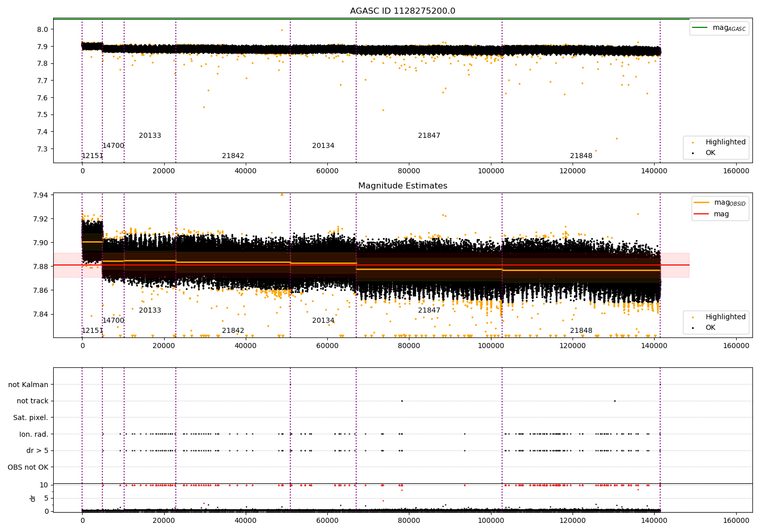This screenshot has width=760, height=532.
Task: Click the '7.5' y-axis tick label
Action: (x=42, y=115)
